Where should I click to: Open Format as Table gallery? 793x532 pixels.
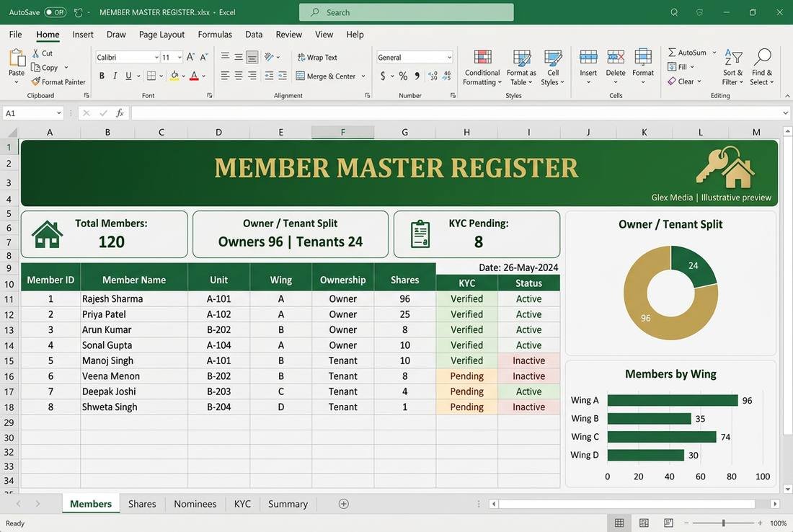coord(521,67)
